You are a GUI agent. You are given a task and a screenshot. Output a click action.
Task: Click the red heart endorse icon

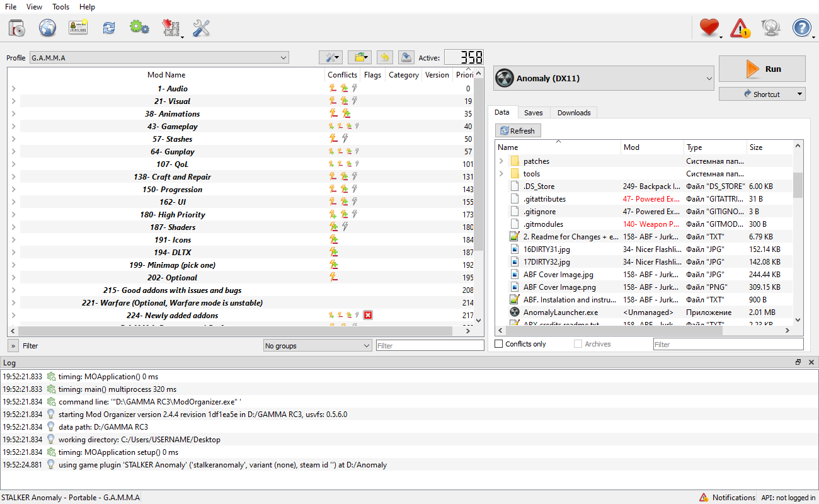pos(709,28)
